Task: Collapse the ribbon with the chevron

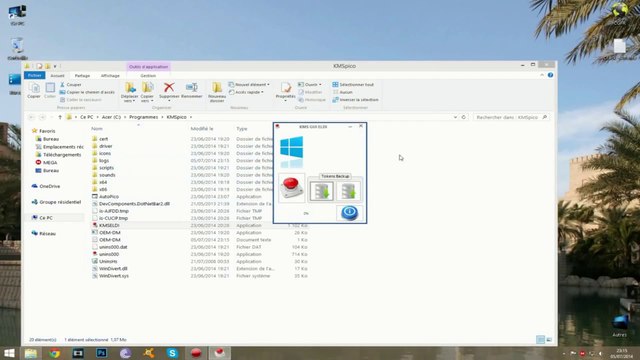Action: [542, 75]
